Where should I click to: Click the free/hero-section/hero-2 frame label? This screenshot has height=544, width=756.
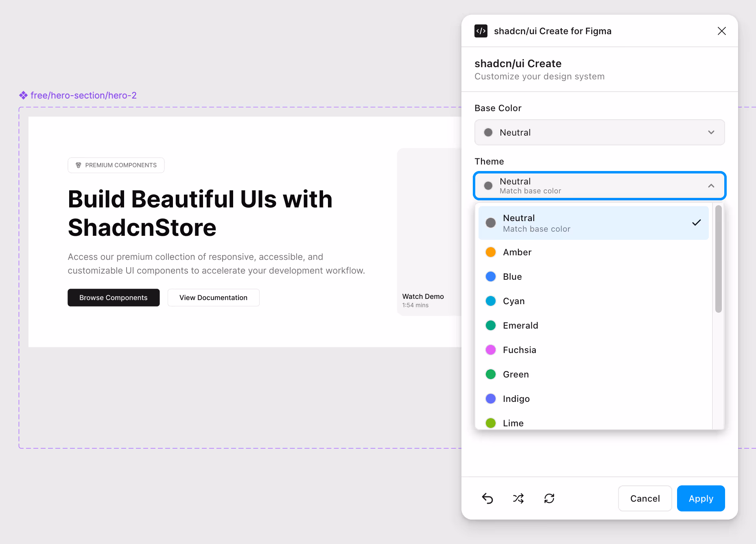pyautogui.click(x=83, y=95)
